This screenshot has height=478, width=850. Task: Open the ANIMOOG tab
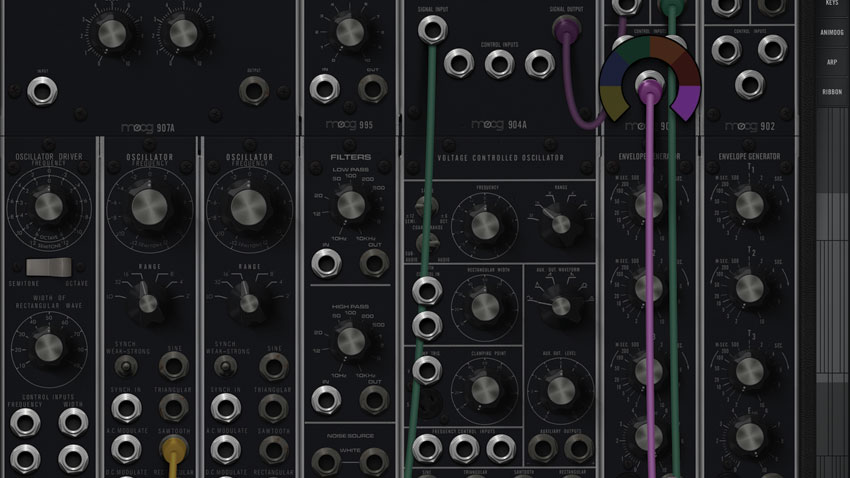(x=832, y=33)
